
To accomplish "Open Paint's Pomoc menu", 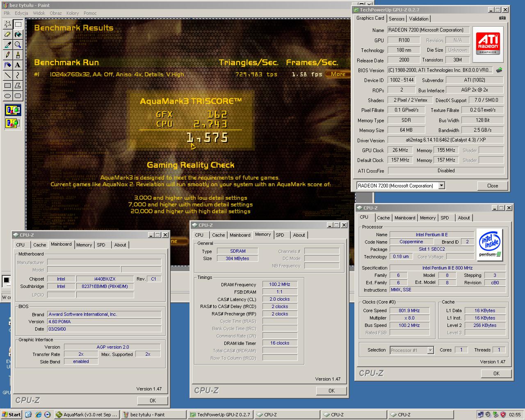I will point(90,13).
